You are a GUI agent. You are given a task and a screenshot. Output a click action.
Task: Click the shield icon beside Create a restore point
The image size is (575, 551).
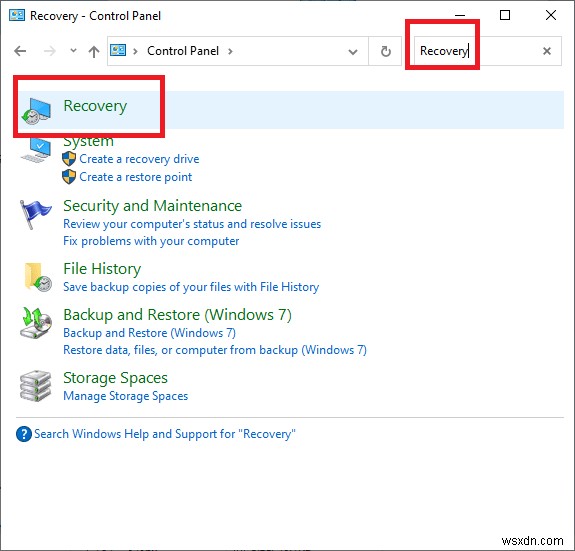pyautogui.click(x=69, y=177)
